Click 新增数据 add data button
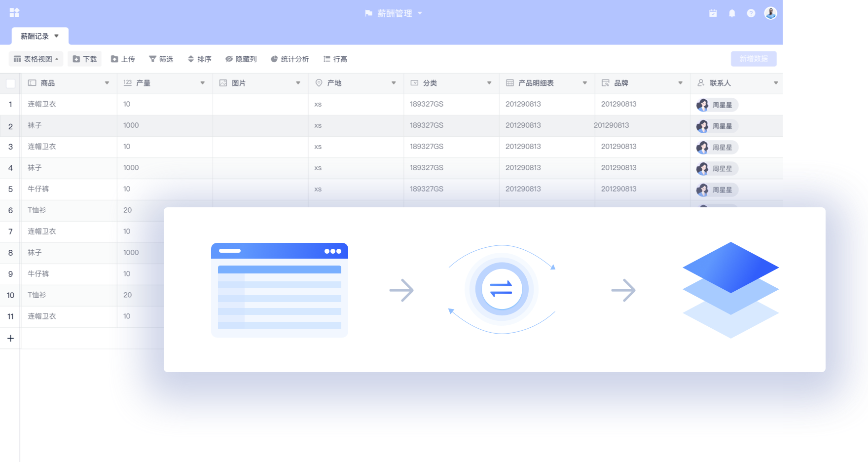Image resolution: width=868 pixels, height=462 pixels. coord(754,59)
